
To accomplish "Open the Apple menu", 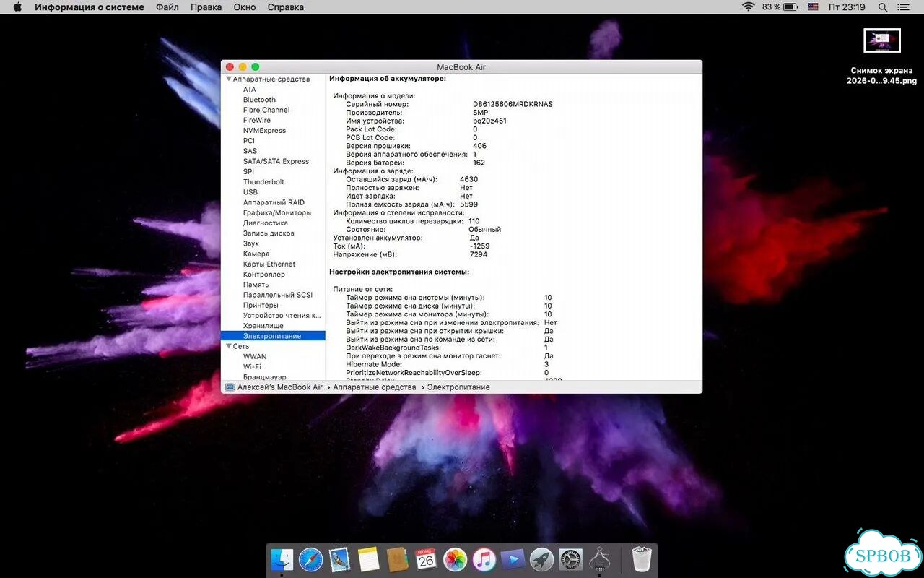I will (17, 7).
